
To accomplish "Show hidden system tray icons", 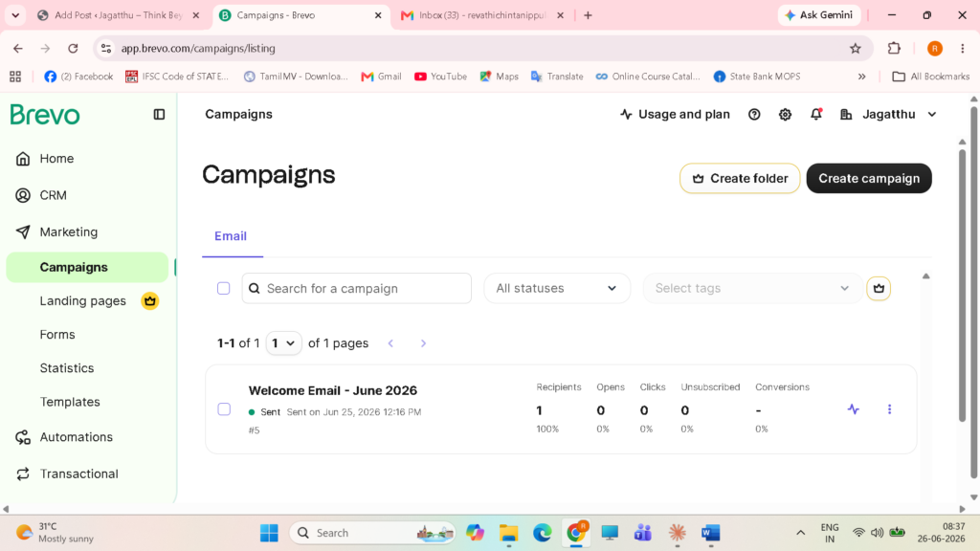I will point(801,533).
